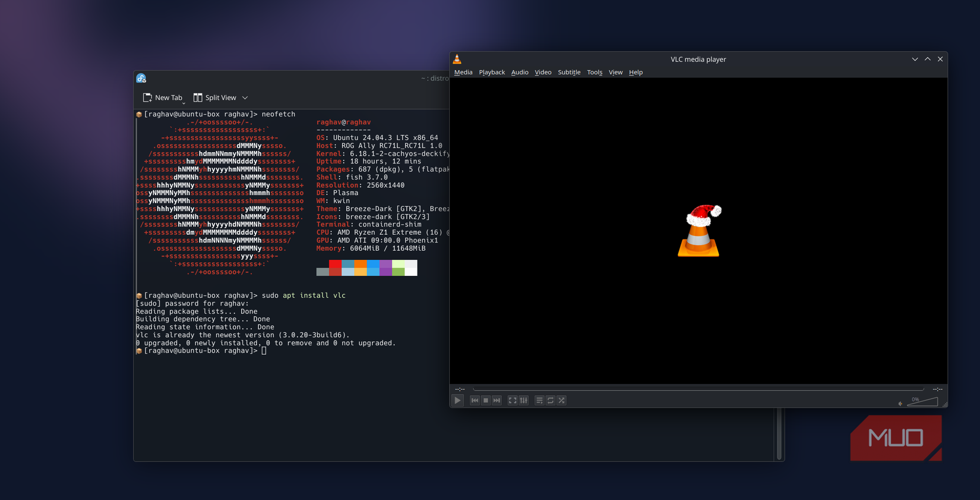The image size is (980, 500).
Task: Click the VLC cone icon in title bar
Action: tap(457, 59)
